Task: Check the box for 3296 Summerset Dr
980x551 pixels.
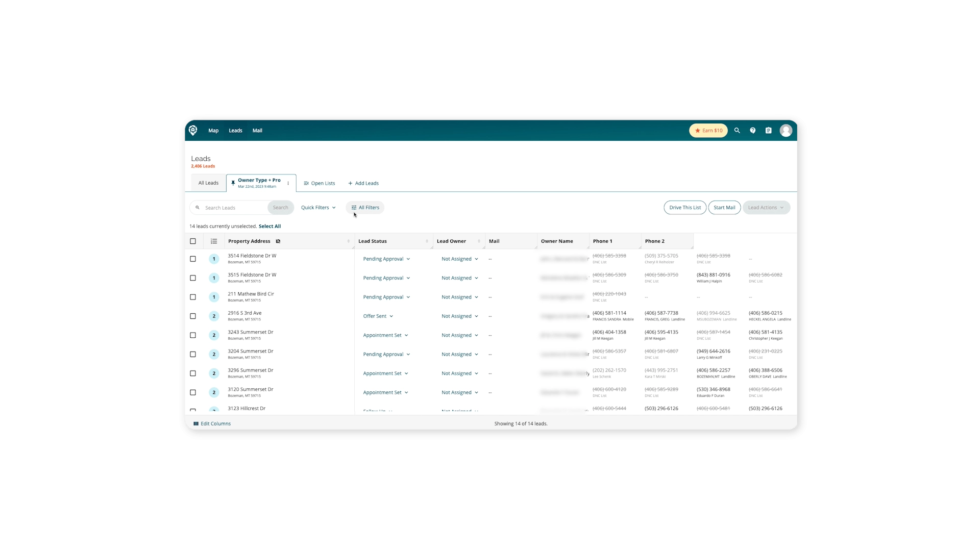Action: pos(193,373)
